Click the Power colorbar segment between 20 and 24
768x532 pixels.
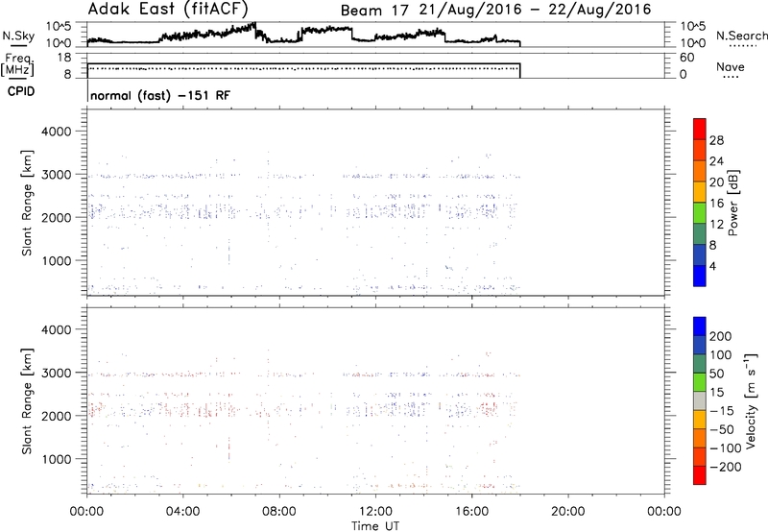(700, 171)
